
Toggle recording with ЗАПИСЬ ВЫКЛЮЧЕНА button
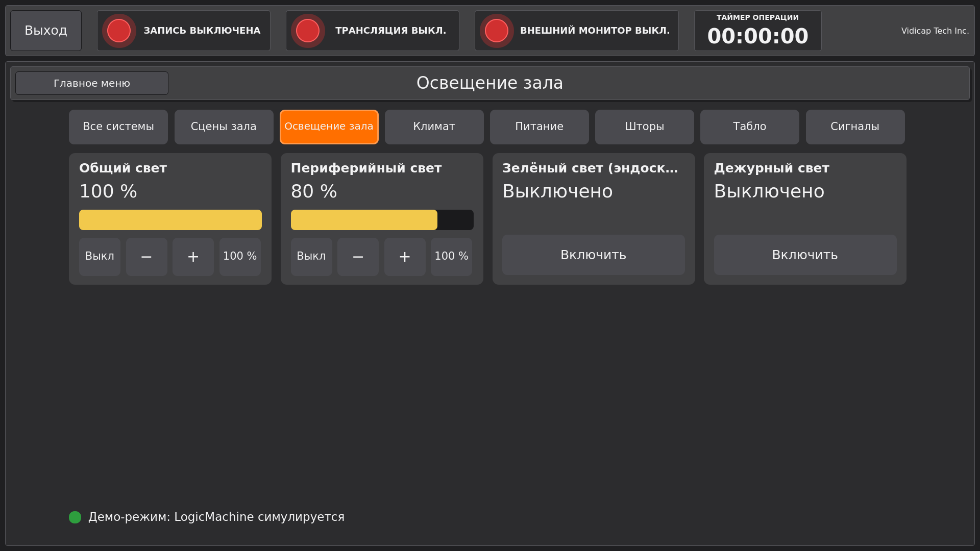pyautogui.click(x=184, y=31)
